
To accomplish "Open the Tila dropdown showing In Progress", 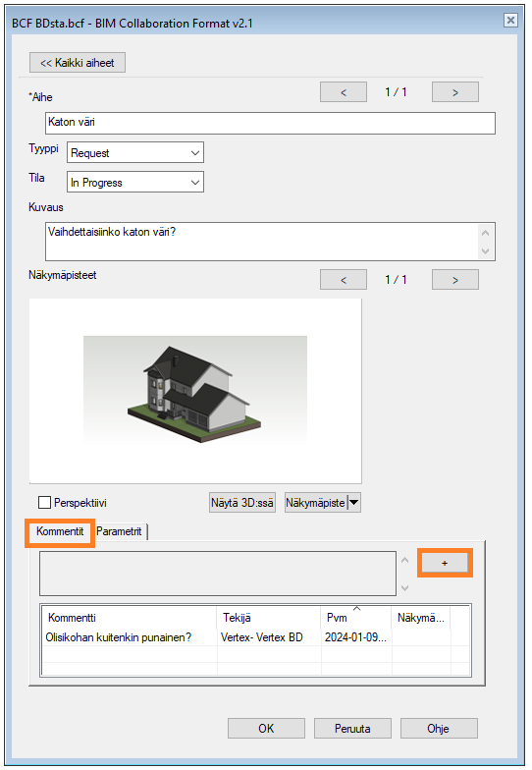I will 135,183.
